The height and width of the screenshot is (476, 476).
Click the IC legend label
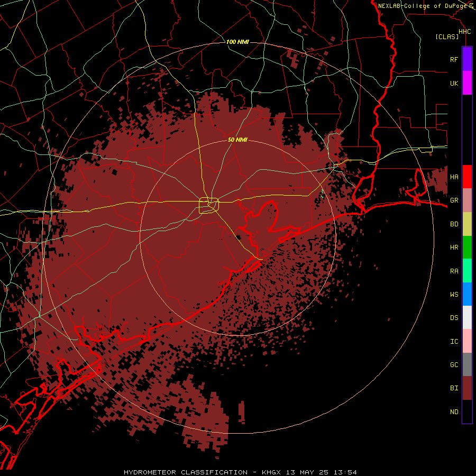click(x=454, y=342)
